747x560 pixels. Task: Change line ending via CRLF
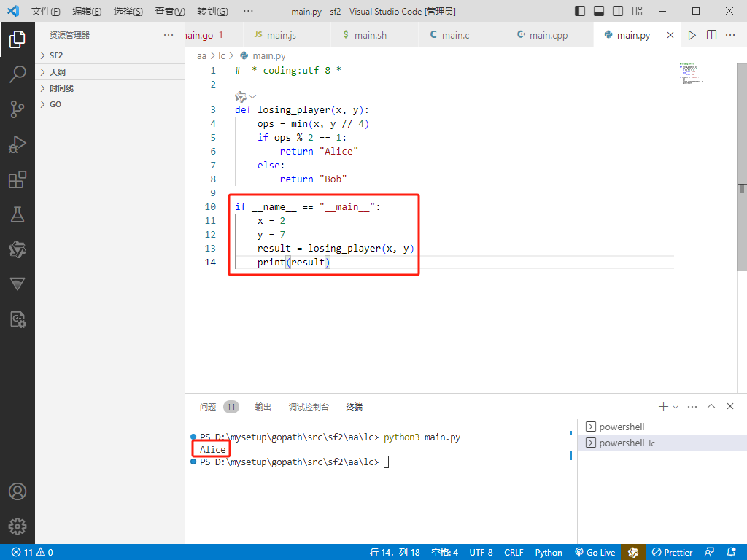pyautogui.click(x=514, y=553)
